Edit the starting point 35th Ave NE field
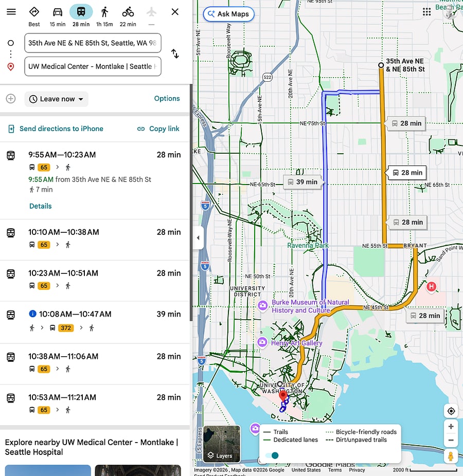 [x=93, y=43]
